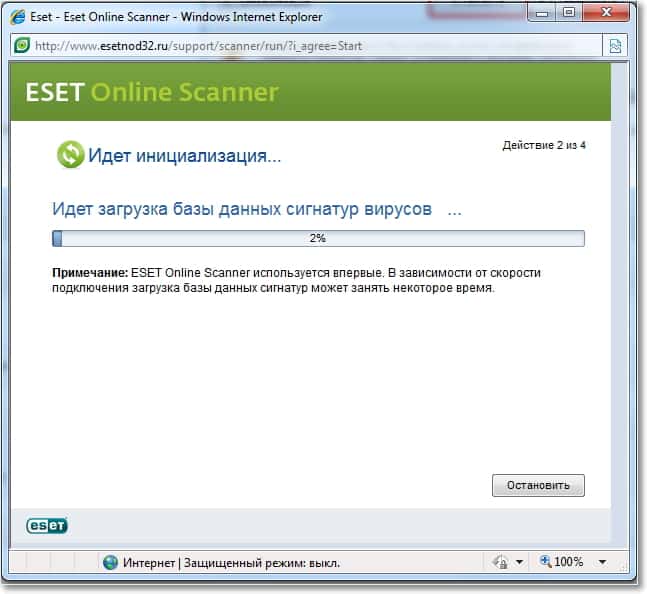Click the green initialization refresh icon
The height and width of the screenshot is (594, 647).
[71, 155]
